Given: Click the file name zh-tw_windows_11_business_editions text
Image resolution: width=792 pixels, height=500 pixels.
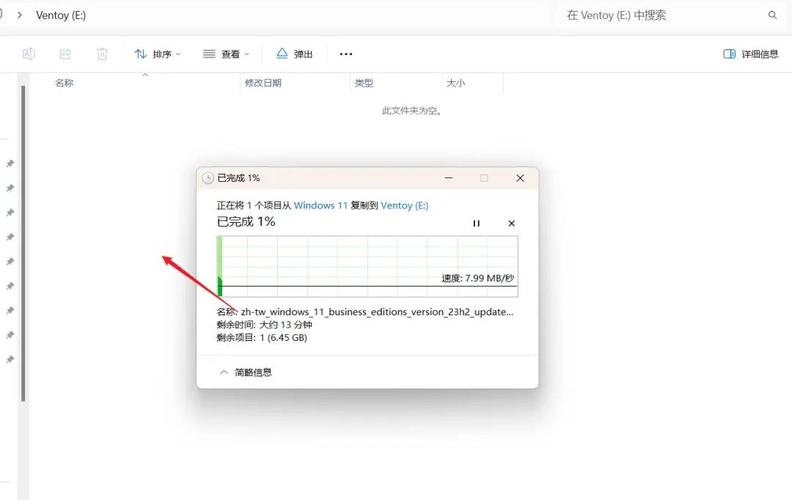Looking at the screenshot, I should (377, 312).
